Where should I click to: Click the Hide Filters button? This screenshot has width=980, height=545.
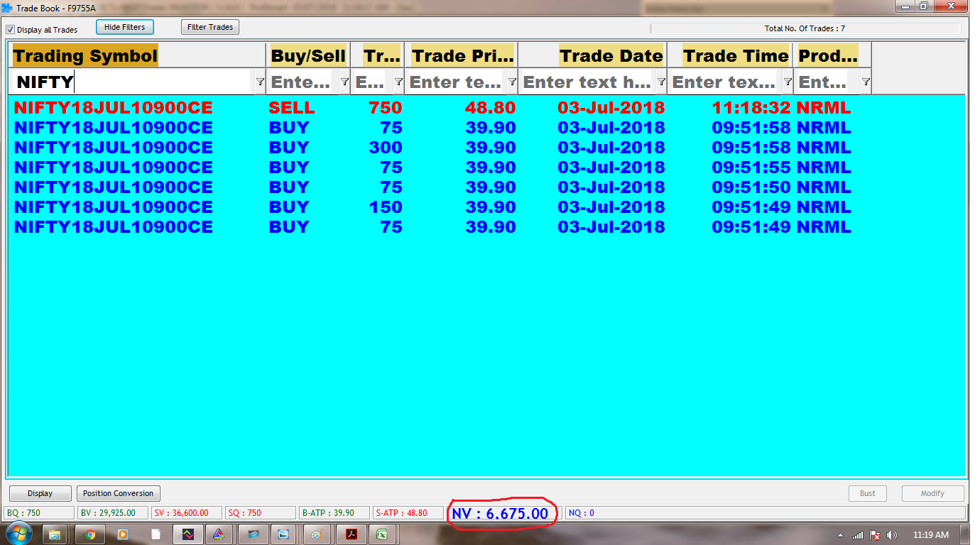pyautogui.click(x=124, y=28)
